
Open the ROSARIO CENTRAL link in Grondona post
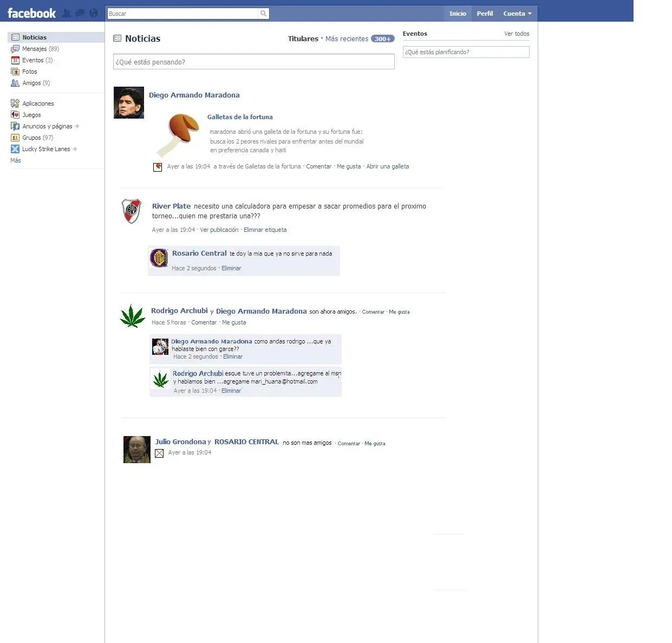(x=246, y=441)
